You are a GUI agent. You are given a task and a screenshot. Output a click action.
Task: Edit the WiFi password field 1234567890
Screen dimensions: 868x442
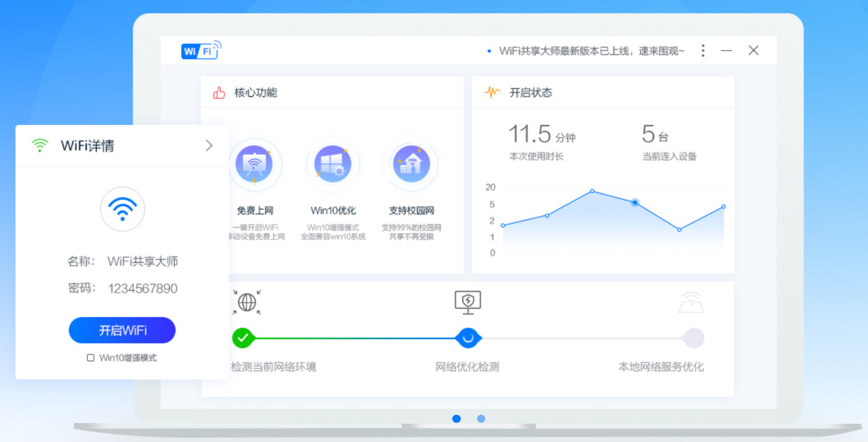pyautogui.click(x=143, y=288)
